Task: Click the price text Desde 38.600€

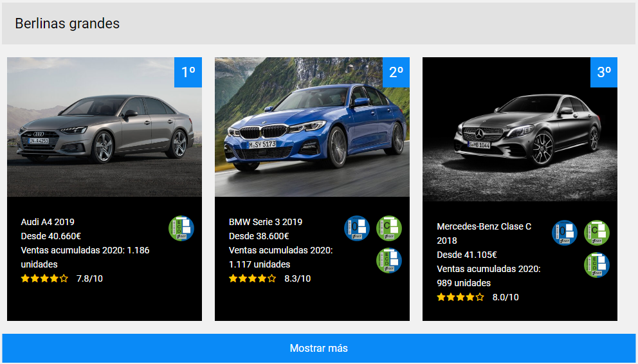Action: [x=259, y=236]
